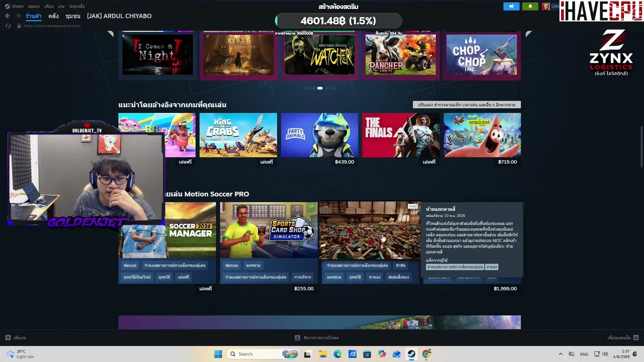The width and height of the screenshot is (644, 362).
Task: Open the มุมมอง (View) menu
Action: pos(34,6)
